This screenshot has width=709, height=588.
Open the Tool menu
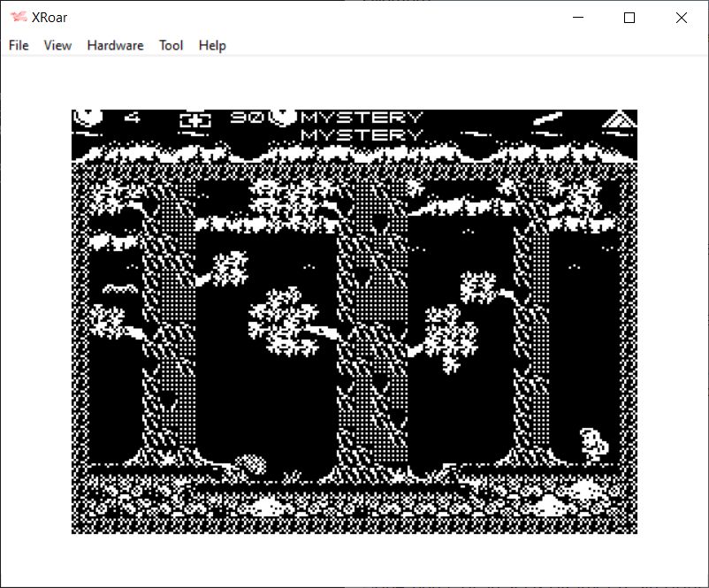pos(171,45)
